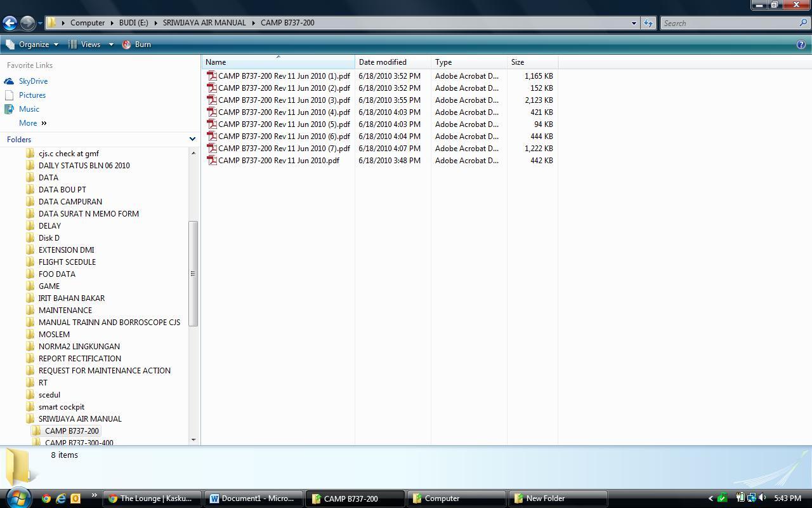This screenshot has width=812, height=508.
Task: Click the 5:43 PM clock
Action: pyautogui.click(x=787, y=498)
